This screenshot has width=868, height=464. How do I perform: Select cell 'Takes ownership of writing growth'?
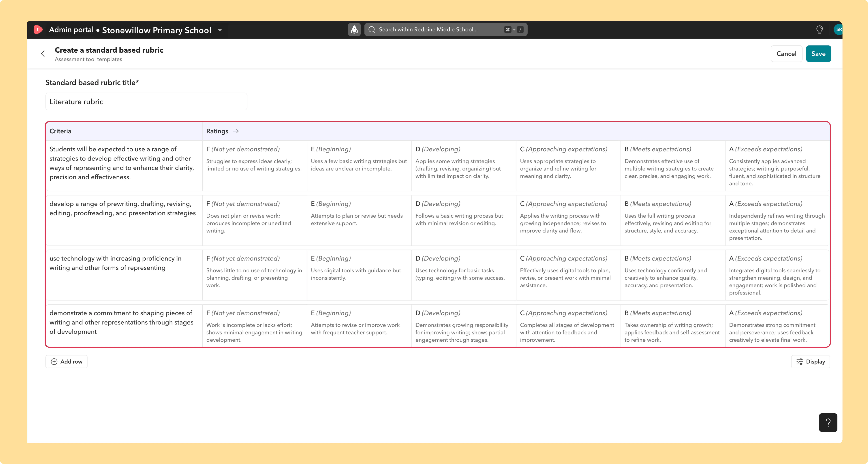pyautogui.click(x=673, y=325)
